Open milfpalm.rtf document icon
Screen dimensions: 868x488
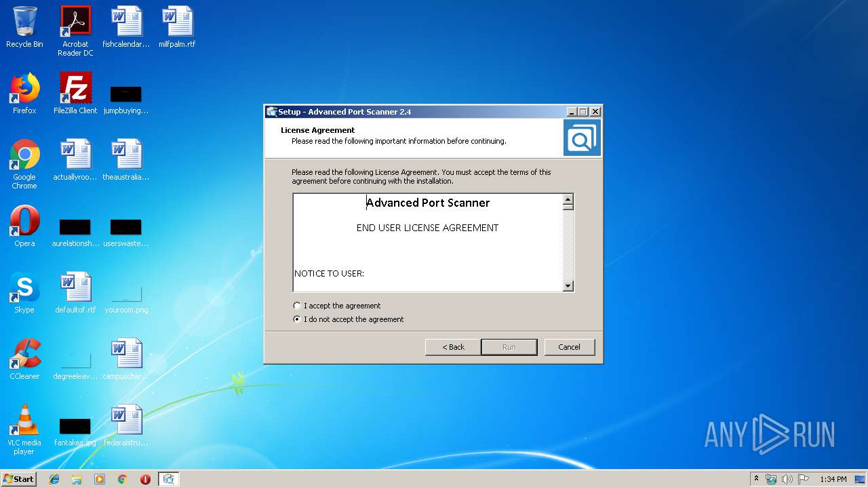coord(177,27)
